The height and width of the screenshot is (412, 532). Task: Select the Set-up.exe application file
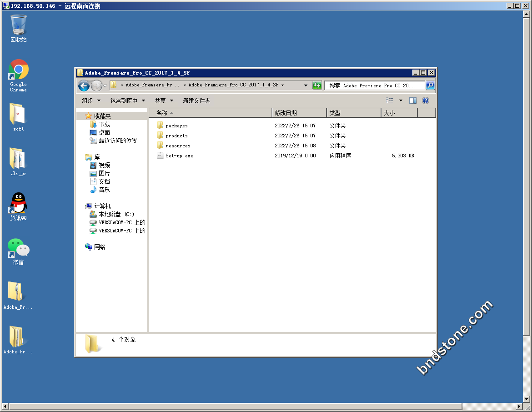point(179,156)
